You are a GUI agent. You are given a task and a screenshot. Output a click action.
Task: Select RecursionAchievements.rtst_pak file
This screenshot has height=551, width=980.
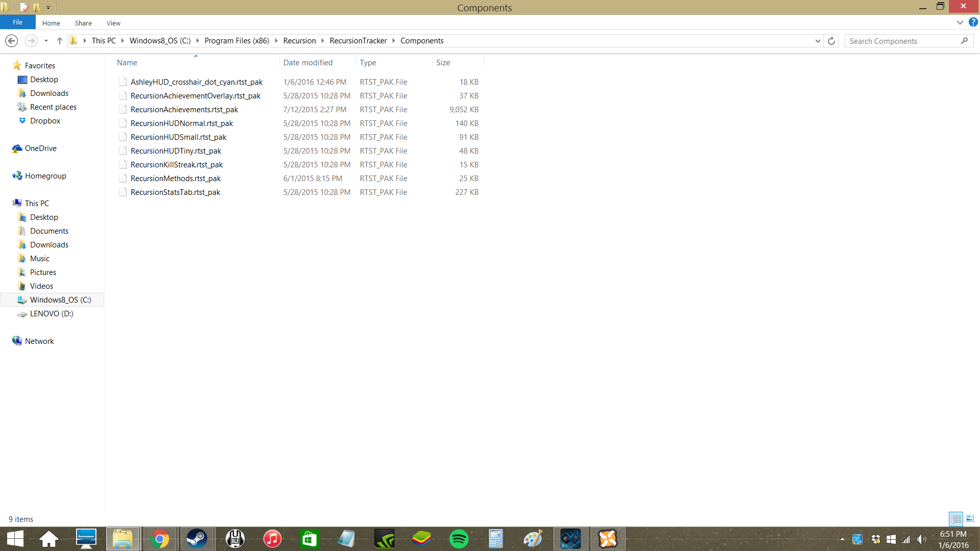184,109
